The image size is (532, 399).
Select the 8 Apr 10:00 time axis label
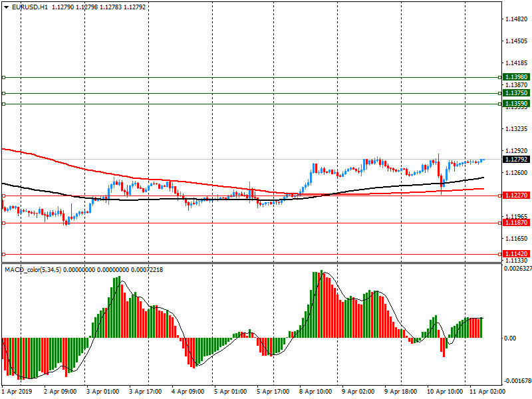(316, 392)
